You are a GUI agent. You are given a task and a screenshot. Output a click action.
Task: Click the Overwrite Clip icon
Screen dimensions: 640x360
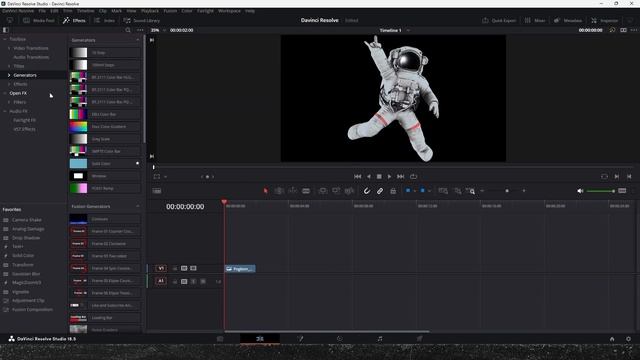(x=336, y=191)
